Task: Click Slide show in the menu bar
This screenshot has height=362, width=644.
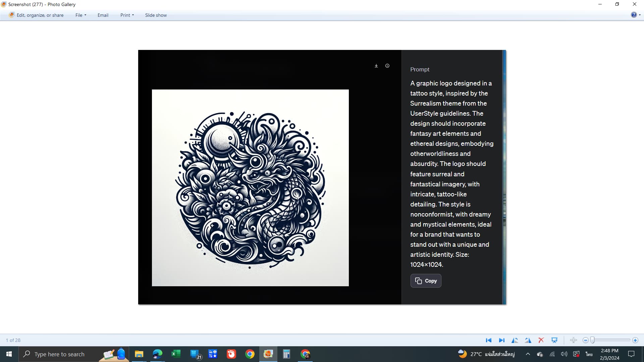Action: pyautogui.click(x=156, y=15)
